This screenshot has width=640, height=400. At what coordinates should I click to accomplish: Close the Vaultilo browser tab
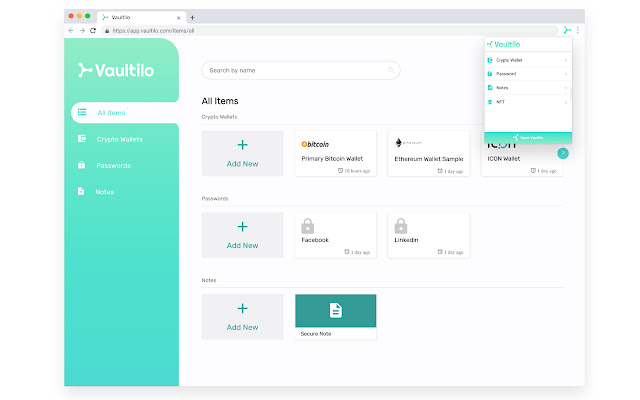click(x=178, y=18)
